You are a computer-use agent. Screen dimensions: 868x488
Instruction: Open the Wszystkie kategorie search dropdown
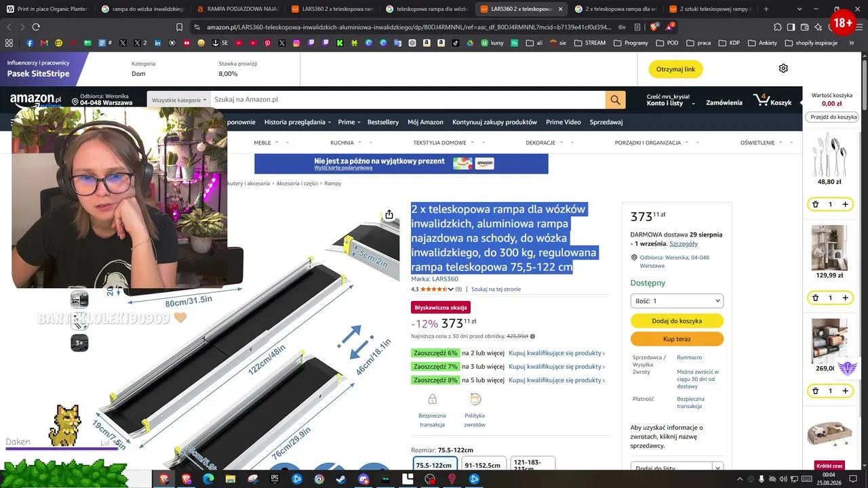[x=179, y=100]
